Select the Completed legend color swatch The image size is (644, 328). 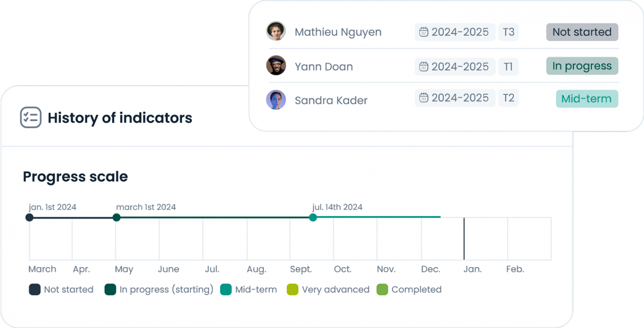point(384,289)
